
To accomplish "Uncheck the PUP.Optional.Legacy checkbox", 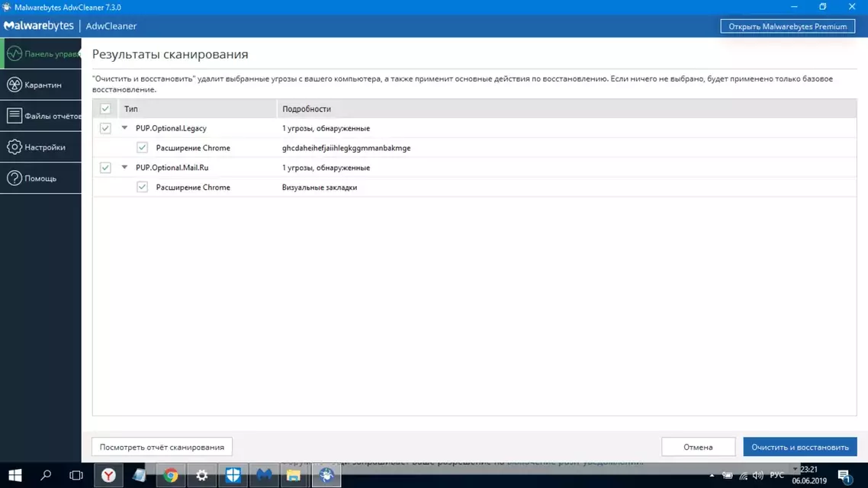I will pos(105,128).
